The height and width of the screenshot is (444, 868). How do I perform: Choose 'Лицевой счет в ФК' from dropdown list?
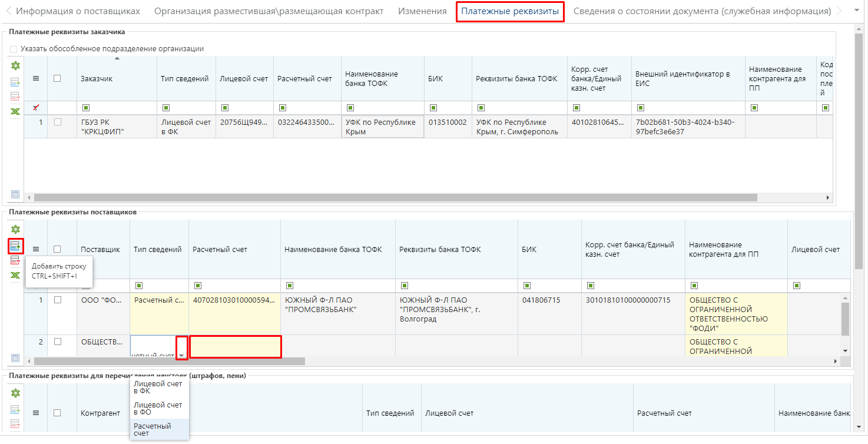(x=160, y=387)
